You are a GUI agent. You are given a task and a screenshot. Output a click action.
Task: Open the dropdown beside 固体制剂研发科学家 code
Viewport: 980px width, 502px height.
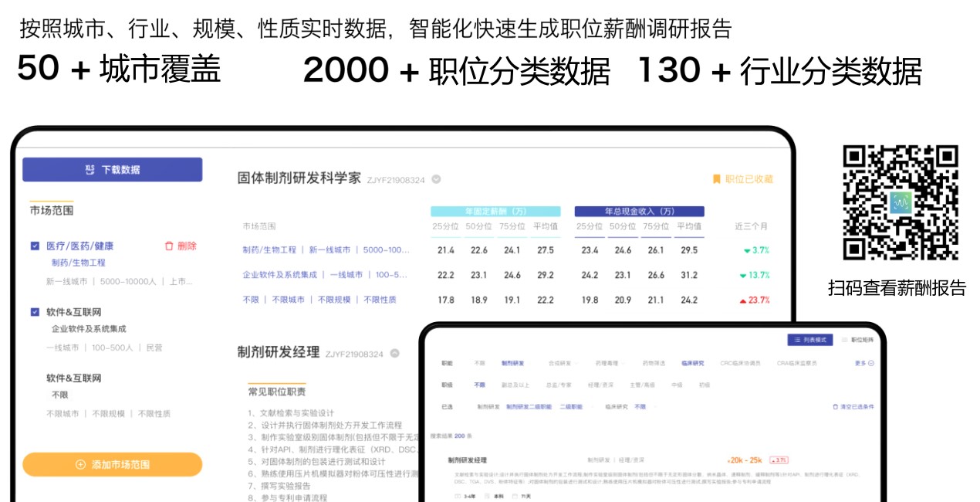pyautogui.click(x=436, y=178)
